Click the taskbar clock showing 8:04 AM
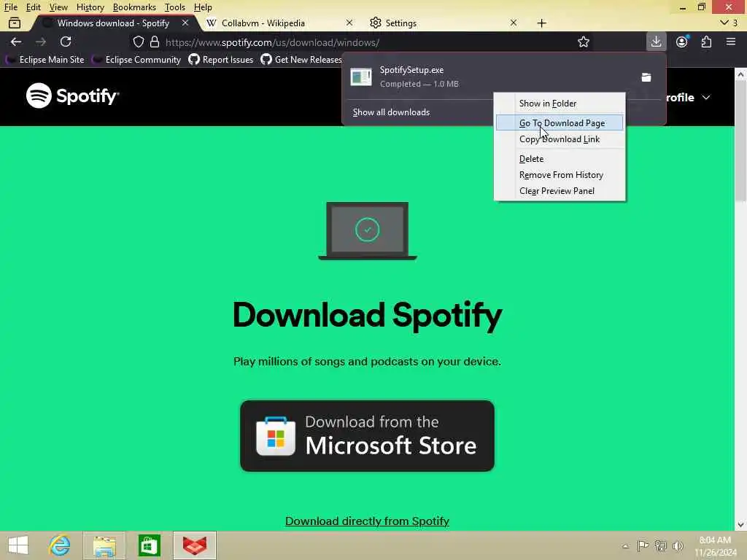 [716, 546]
